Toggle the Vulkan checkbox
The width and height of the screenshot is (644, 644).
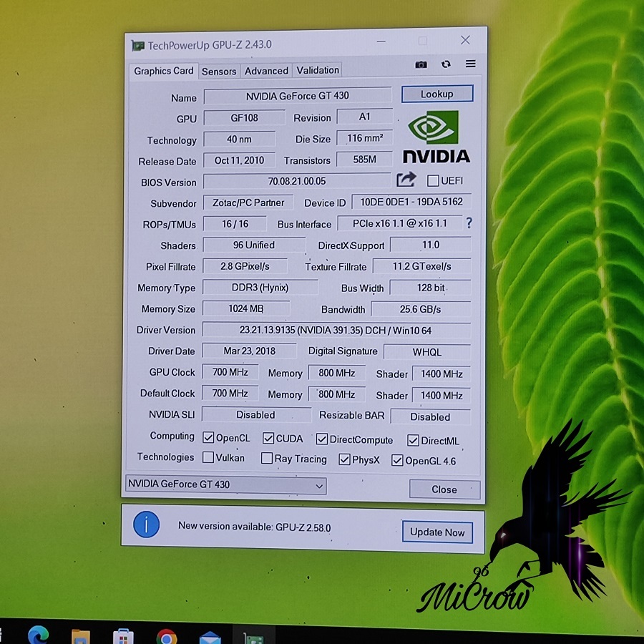(x=208, y=457)
